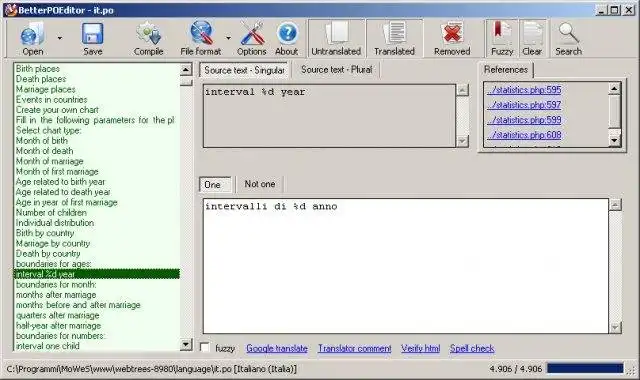The height and width of the screenshot is (380, 640).
Task: Open File format tool
Action: [201, 38]
